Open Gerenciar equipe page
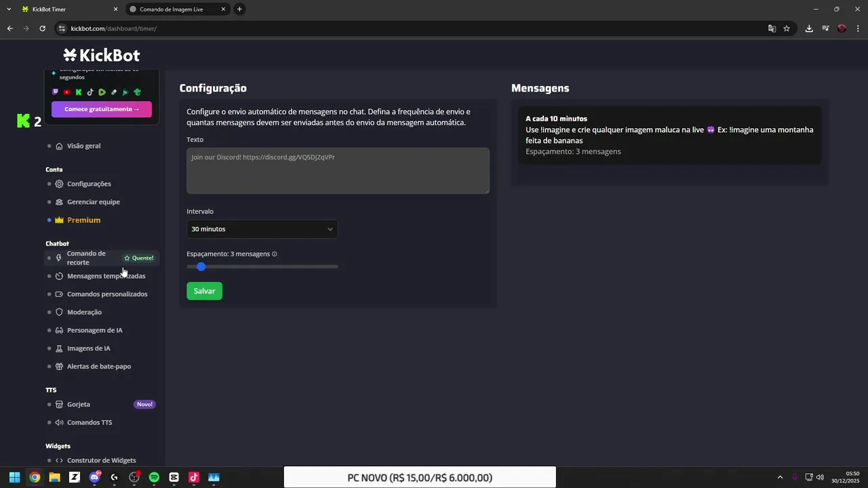 (x=93, y=202)
